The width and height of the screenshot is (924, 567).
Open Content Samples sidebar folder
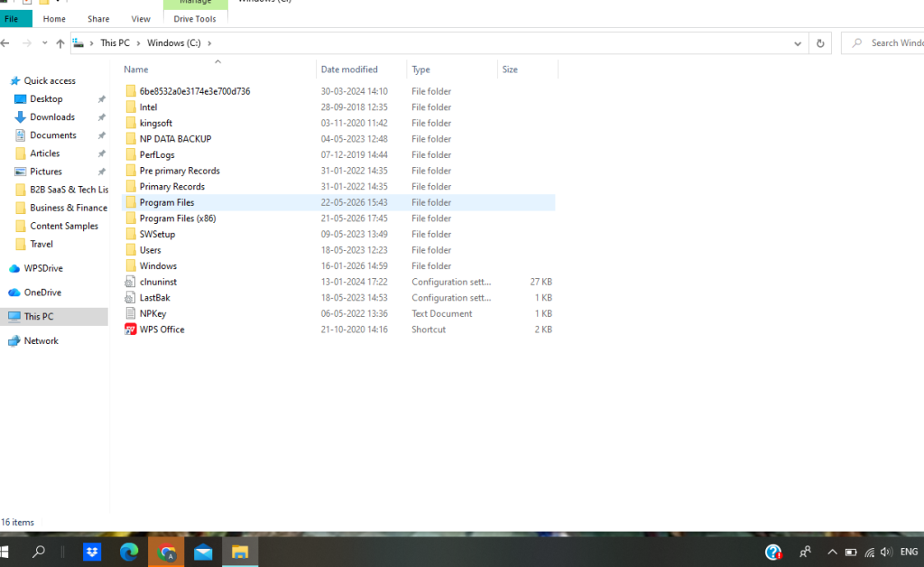tap(64, 226)
